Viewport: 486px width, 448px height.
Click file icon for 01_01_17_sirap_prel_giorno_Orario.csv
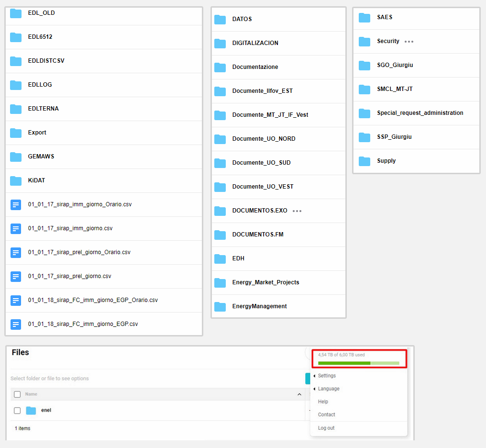tap(16, 252)
